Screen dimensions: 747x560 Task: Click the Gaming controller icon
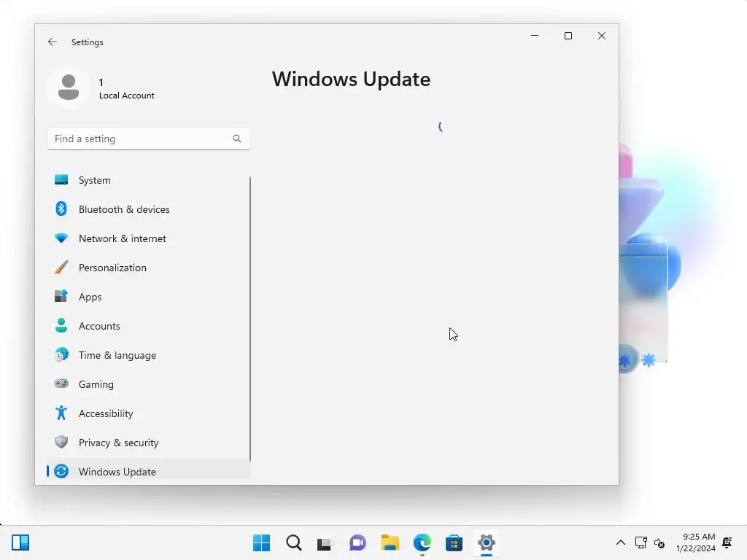point(61,384)
